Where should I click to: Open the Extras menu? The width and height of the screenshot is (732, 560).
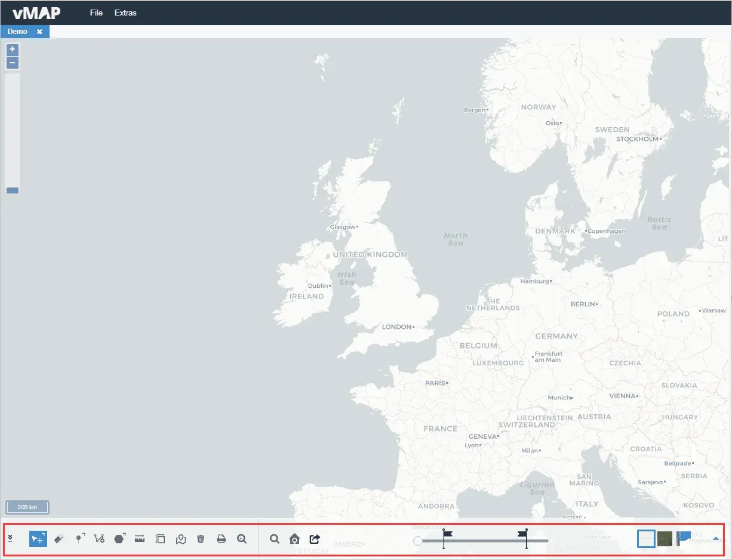[125, 13]
